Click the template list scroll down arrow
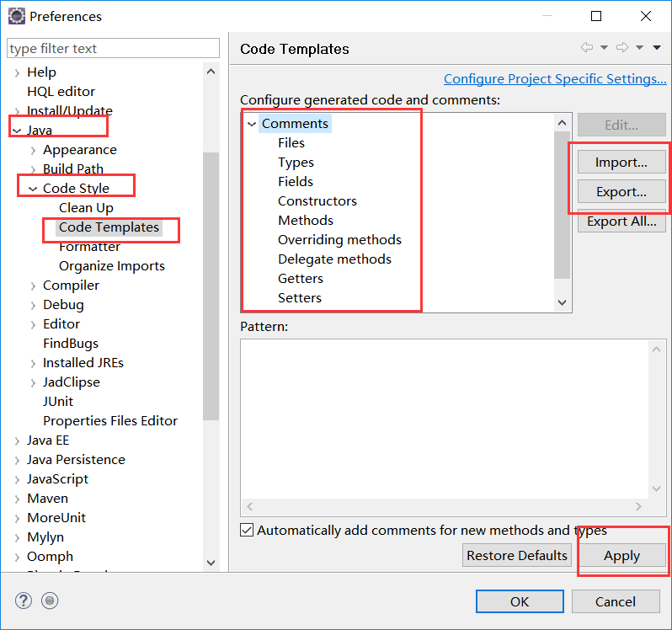 tap(563, 302)
